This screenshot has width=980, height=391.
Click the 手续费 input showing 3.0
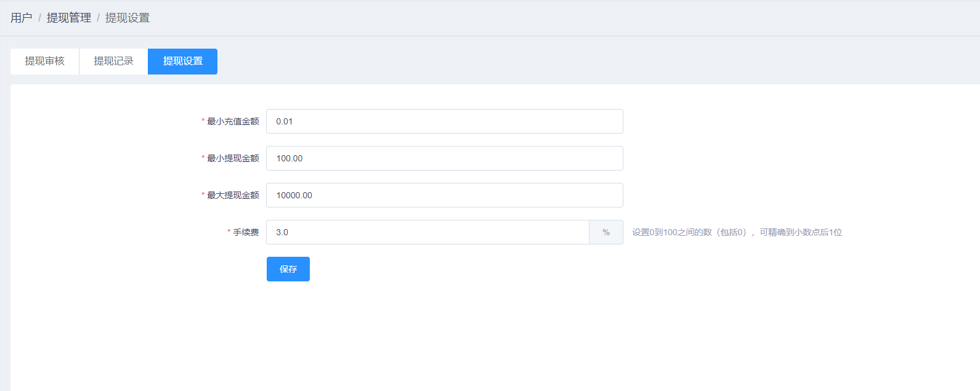tap(427, 232)
